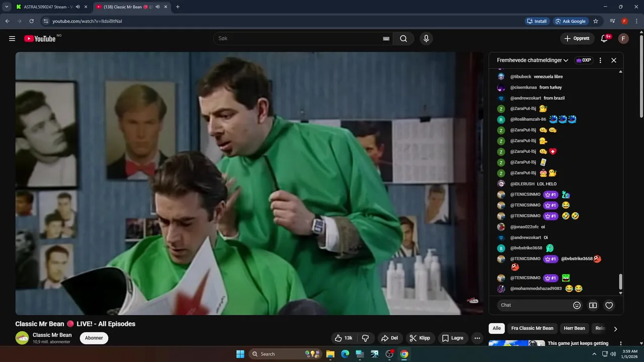The image size is (644, 362).
Task: Click the Abonner subscribe button
Action: coord(94,338)
